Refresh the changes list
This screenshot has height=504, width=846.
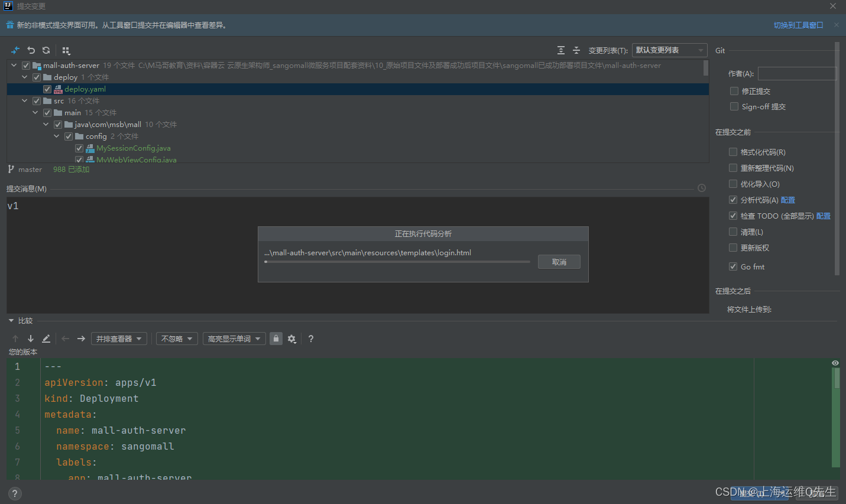pos(46,50)
